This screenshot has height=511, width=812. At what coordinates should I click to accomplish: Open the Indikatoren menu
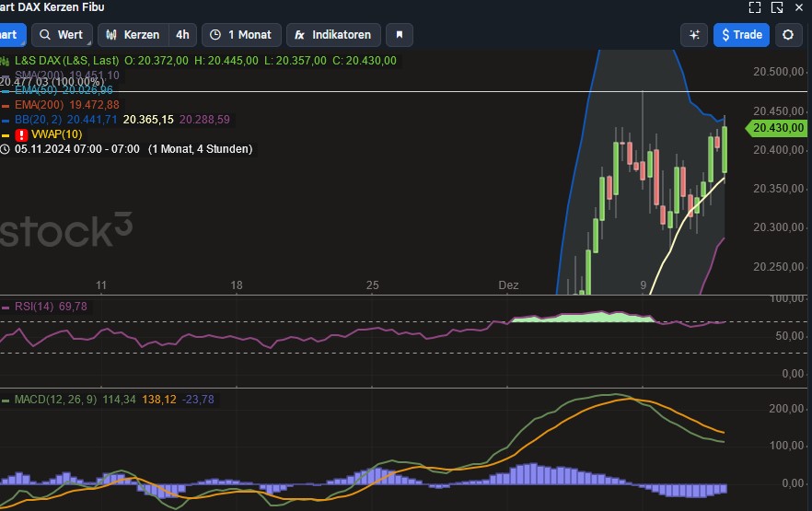point(332,35)
